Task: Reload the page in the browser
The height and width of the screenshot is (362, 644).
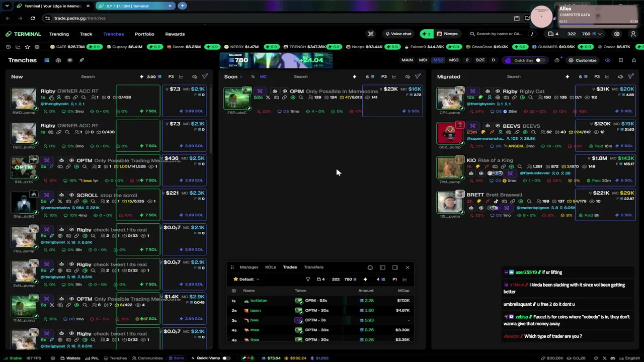Action: point(33,18)
